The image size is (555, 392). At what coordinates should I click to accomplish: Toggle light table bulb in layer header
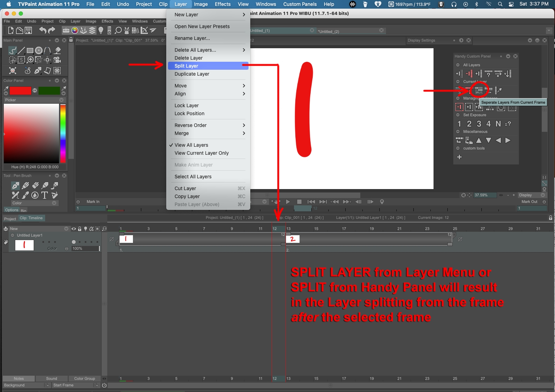tap(85, 229)
